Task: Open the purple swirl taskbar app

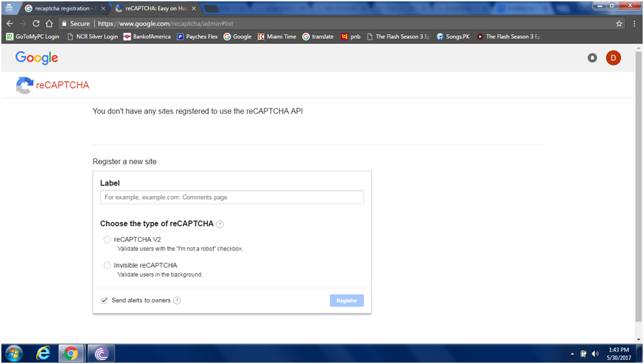Action: tap(101, 353)
